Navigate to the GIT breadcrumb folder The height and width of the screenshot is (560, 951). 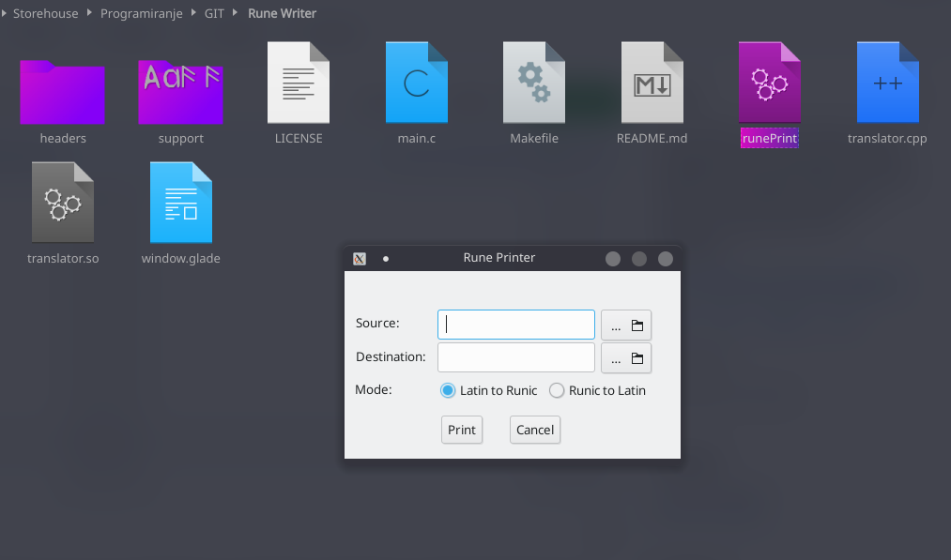pos(212,13)
